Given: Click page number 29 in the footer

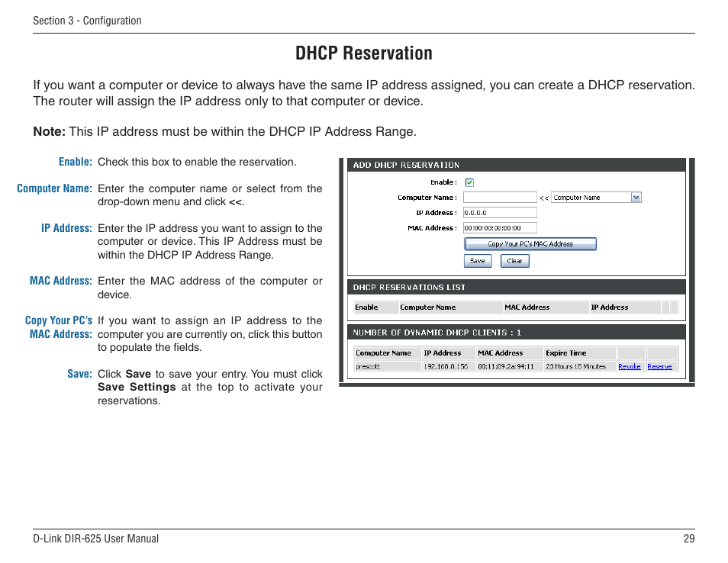Looking at the screenshot, I should (x=689, y=539).
